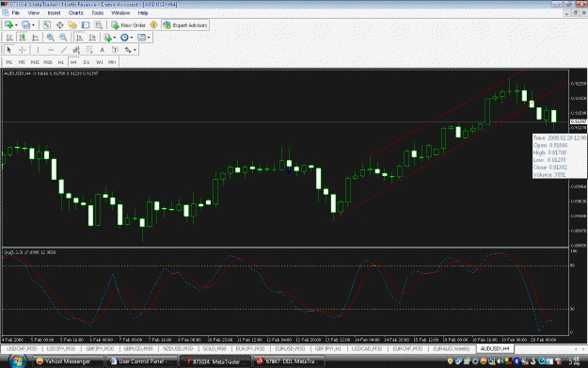Expand the new chart dropdown arrow
This screenshot has height=368, width=588.
pos(16,25)
